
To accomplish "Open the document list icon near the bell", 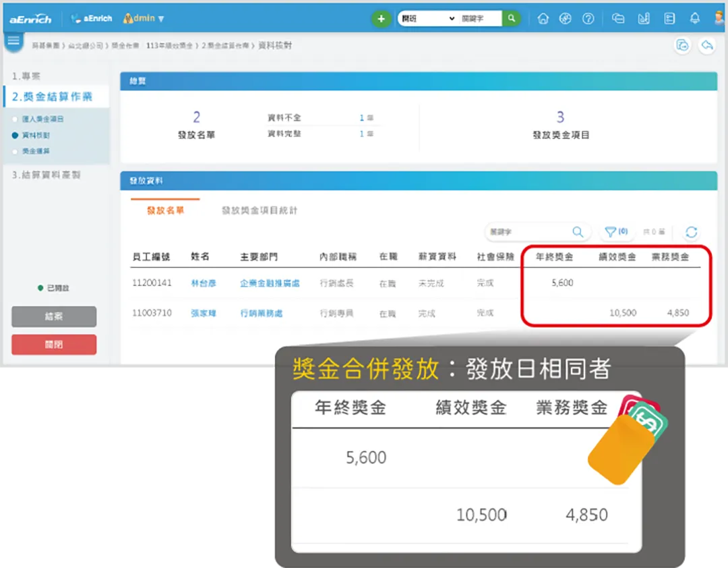I will [x=669, y=18].
